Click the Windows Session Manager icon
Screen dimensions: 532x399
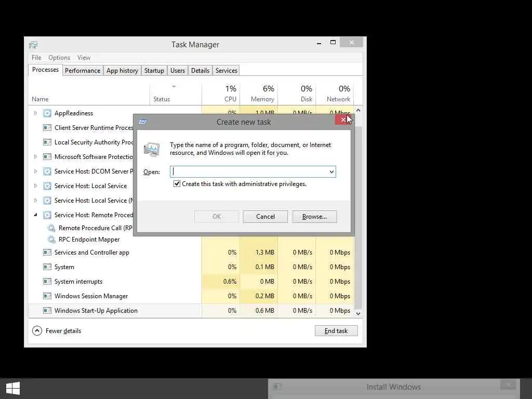[x=47, y=296]
